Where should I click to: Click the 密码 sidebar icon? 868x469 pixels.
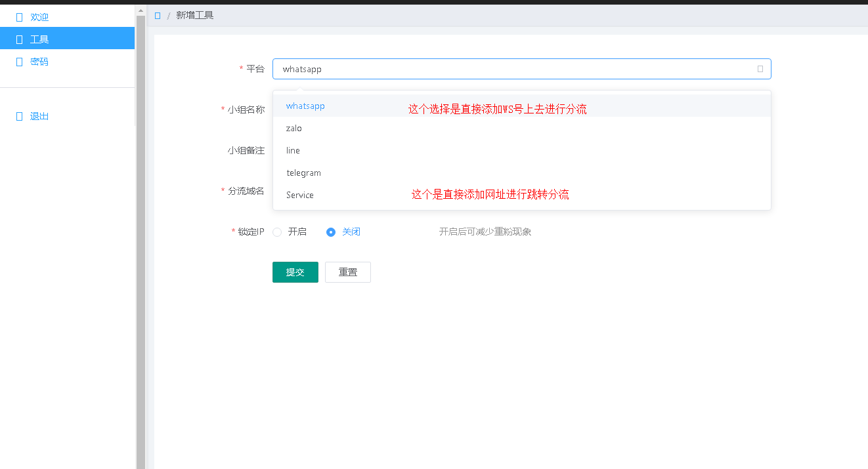pos(19,62)
